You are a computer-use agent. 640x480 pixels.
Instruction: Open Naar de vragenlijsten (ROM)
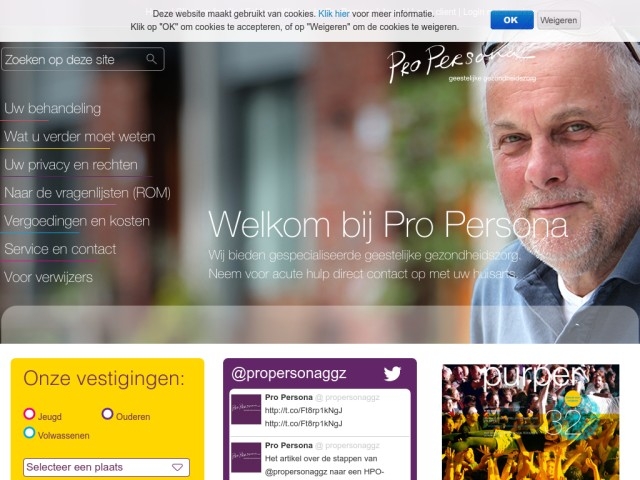87,193
